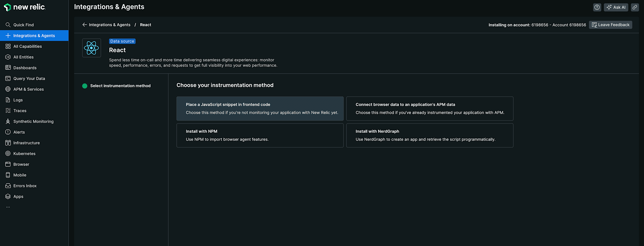Open Quick Find search icon

point(8,25)
